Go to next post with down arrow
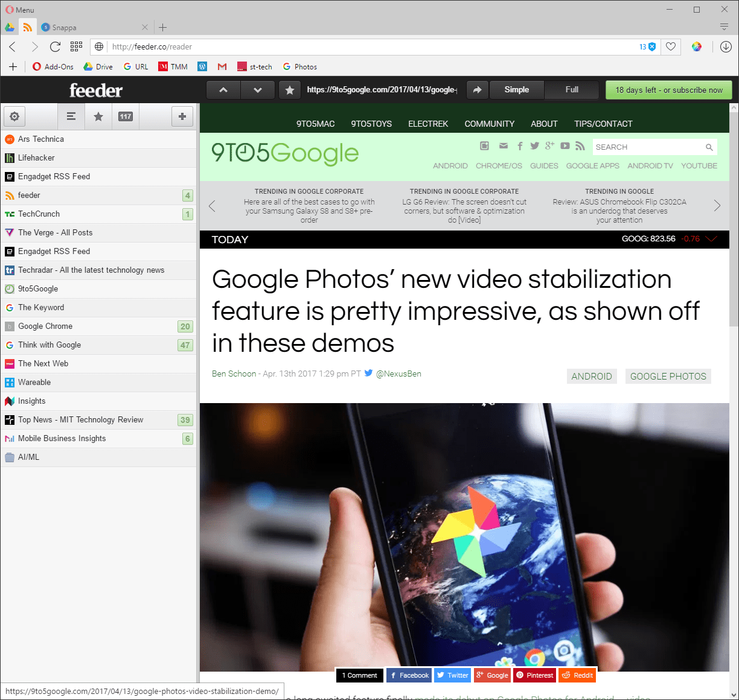Viewport: 739px width, 700px height. (x=258, y=90)
